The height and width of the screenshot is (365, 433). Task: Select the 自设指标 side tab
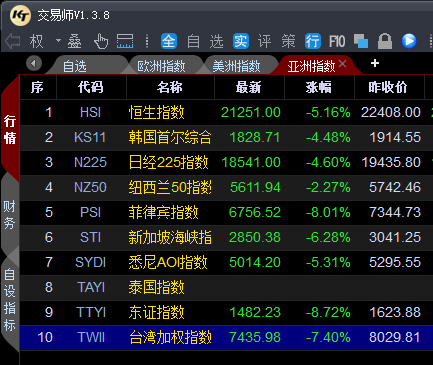(10, 300)
